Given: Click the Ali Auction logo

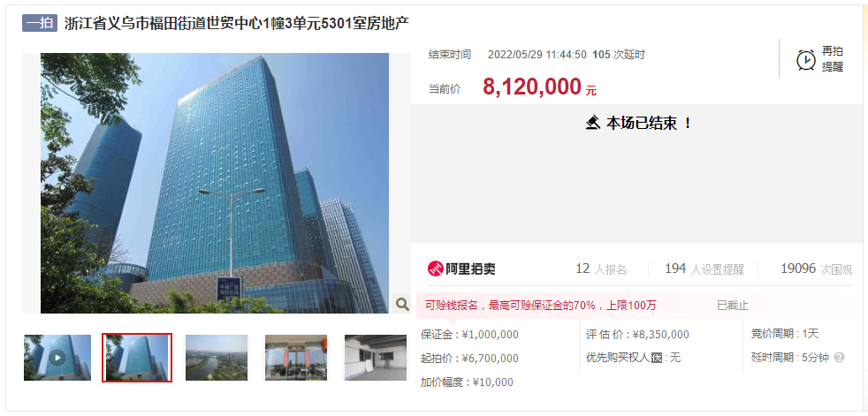Looking at the screenshot, I should click(x=461, y=269).
